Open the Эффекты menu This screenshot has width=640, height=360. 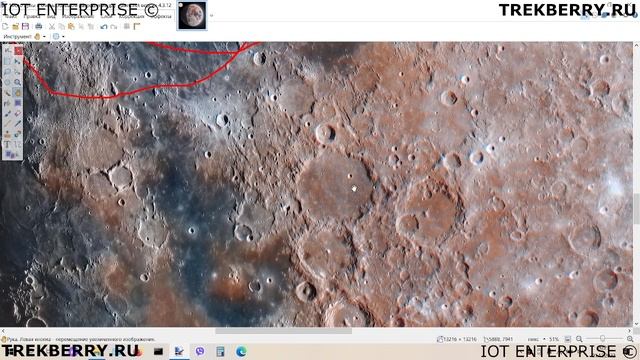[162, 16]
